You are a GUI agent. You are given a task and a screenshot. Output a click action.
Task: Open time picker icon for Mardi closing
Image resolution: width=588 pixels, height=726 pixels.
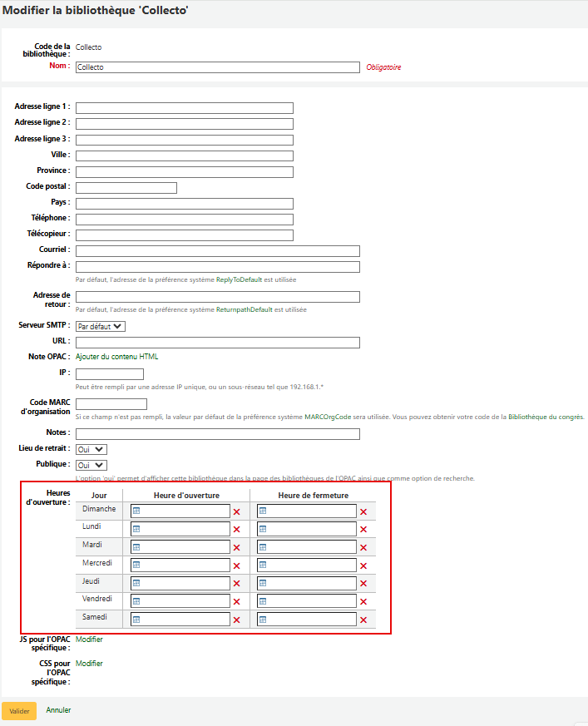pyautogui.click(x=263, y=547)
